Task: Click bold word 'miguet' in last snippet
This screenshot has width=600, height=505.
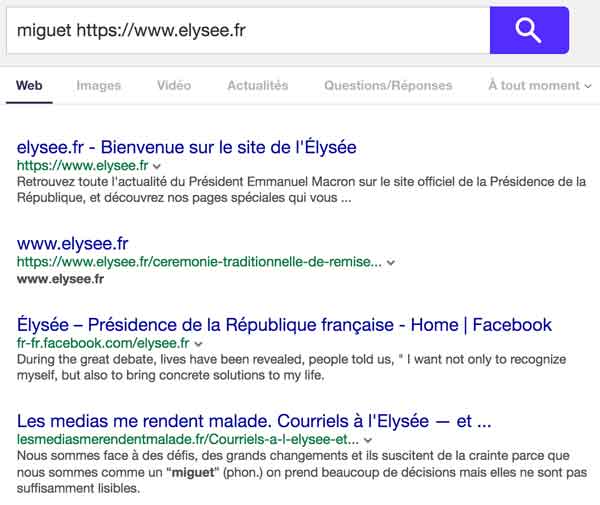Action: 193,472
